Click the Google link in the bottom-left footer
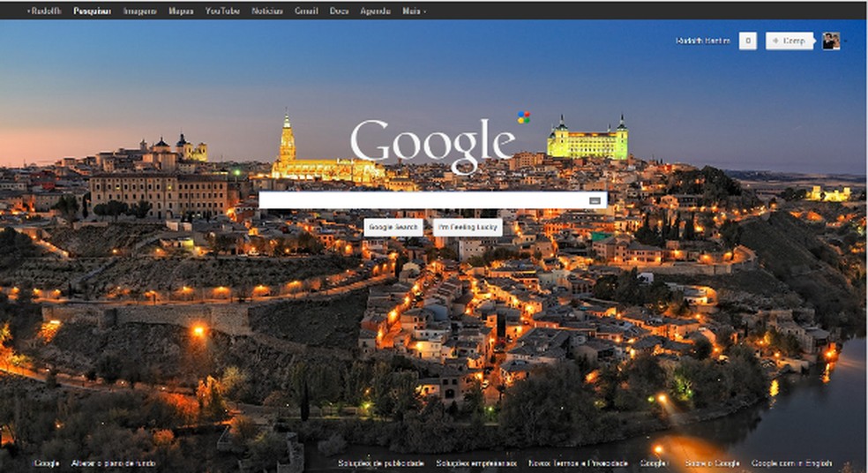868x473 pixels. [x=47, y=463]
